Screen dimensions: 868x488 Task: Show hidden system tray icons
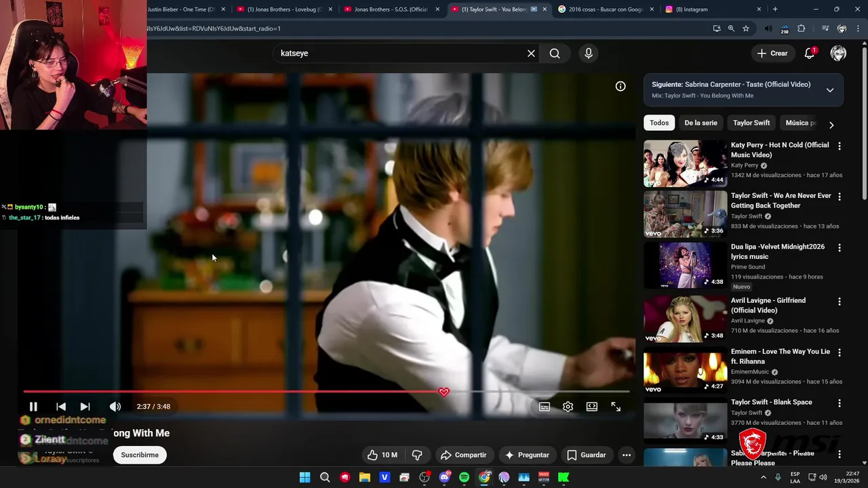pyautogui.click(x=764, y=477)
